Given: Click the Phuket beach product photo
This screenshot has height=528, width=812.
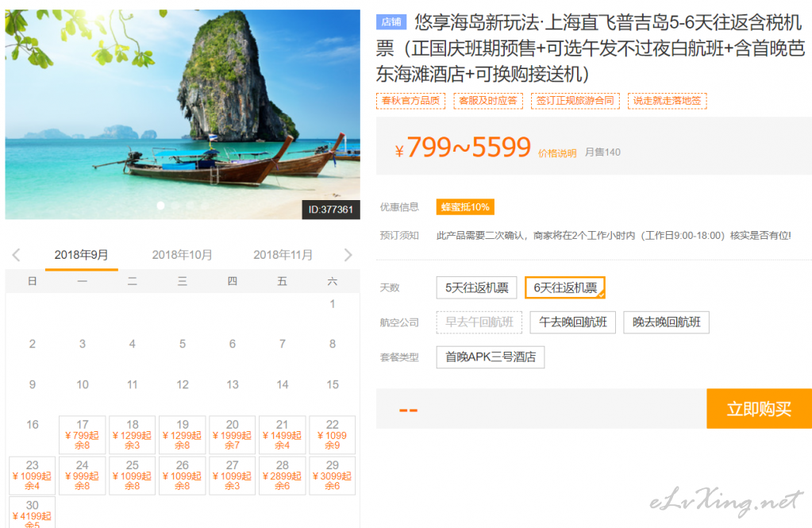Looking at the screenshot, I should [183, 114].
